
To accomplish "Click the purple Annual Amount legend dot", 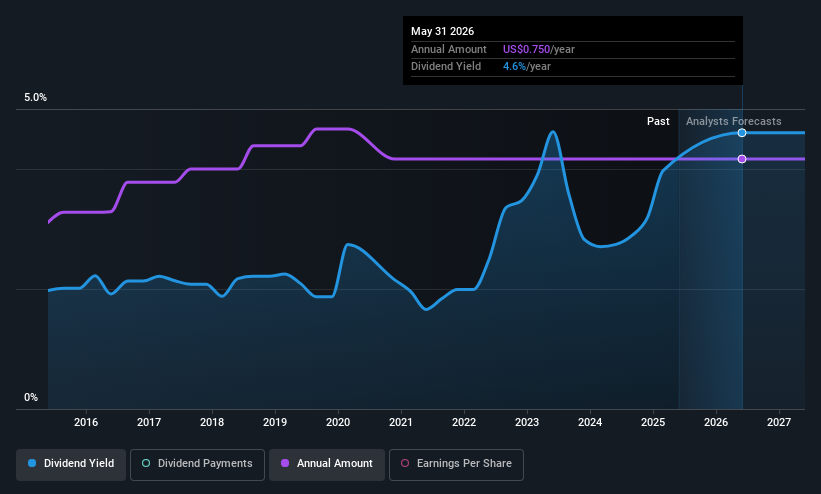I will (x=285, y=463).
